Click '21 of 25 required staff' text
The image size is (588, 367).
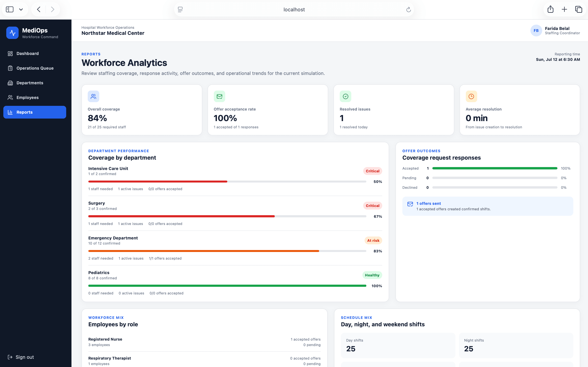(107, 127)
